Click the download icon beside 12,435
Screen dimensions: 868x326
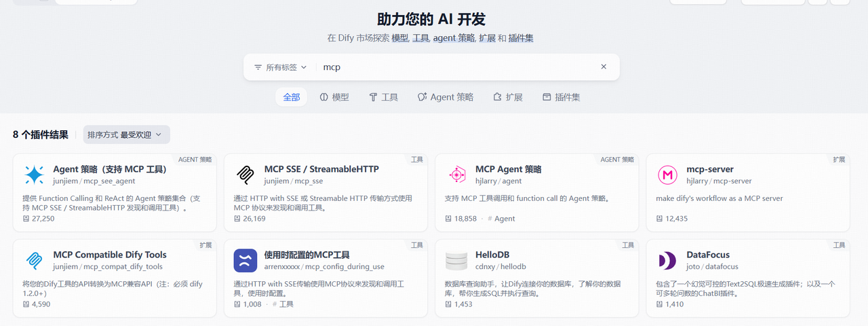660,219
